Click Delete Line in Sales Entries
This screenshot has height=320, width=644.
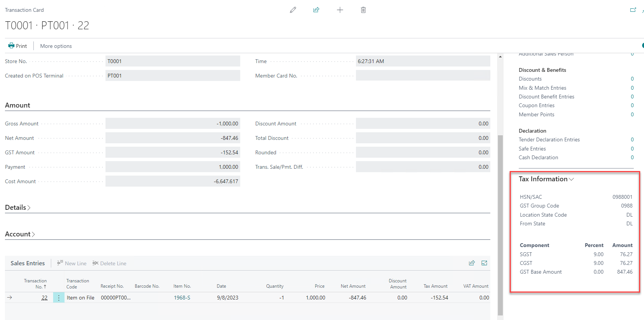(x=109, y=263)
